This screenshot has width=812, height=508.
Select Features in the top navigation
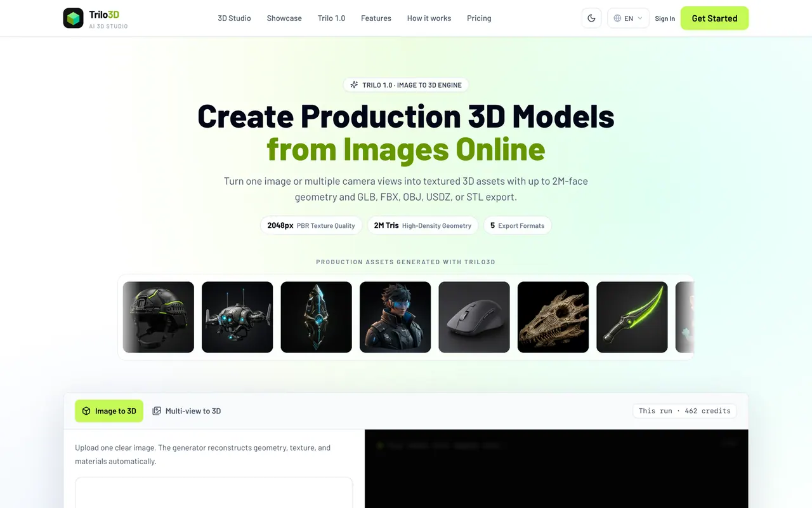coord(376,18)
